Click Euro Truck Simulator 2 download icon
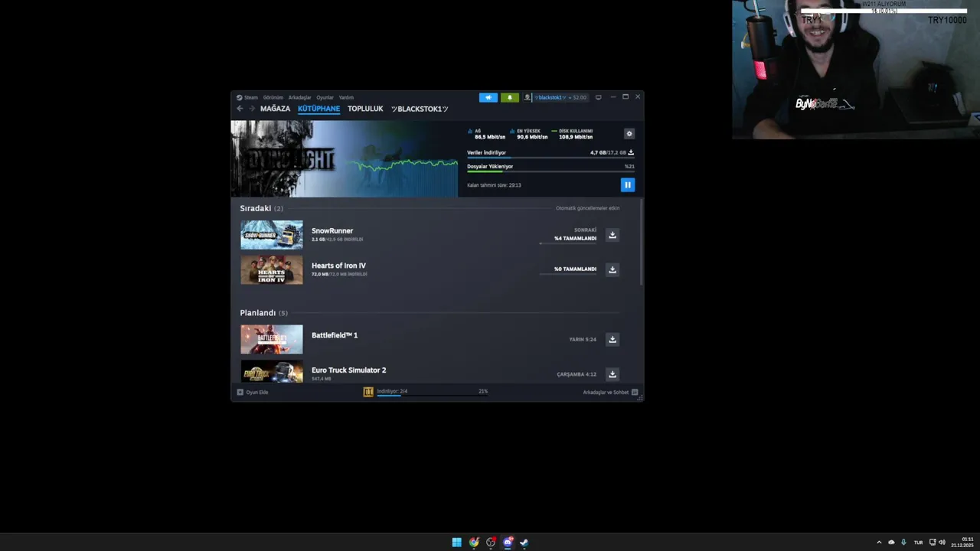The height and width of the screenshot is (551, 980). point(612,374)
